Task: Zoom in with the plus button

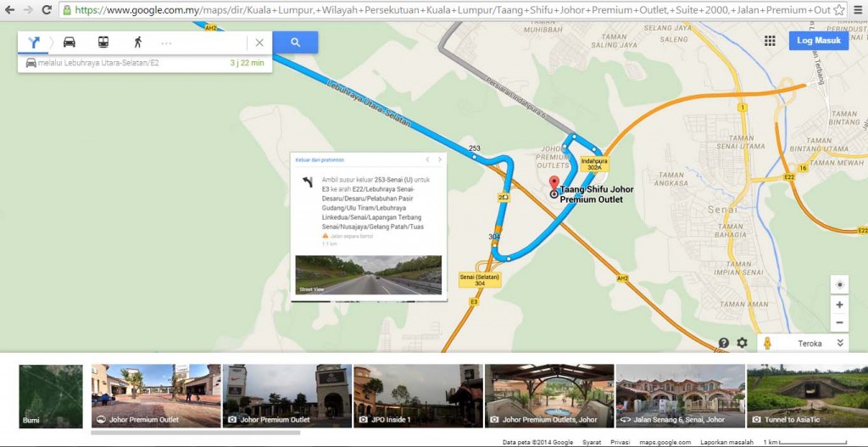Action: pyautogui.click(x=839, y=305)
